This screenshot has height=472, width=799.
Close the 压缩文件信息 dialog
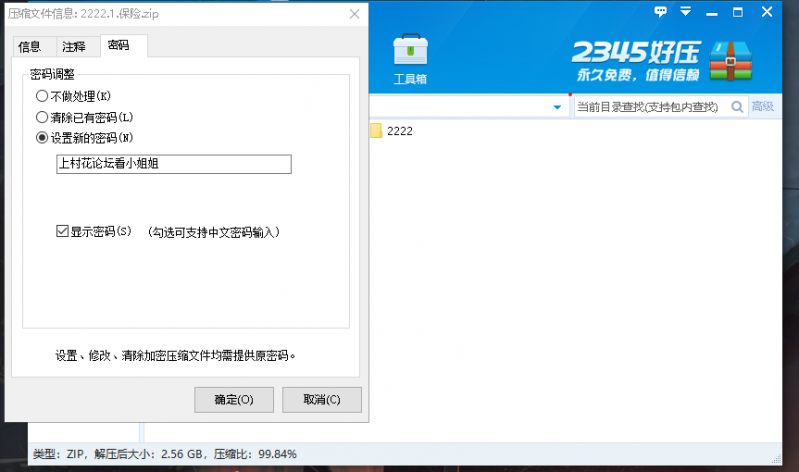tap(354, 14)
